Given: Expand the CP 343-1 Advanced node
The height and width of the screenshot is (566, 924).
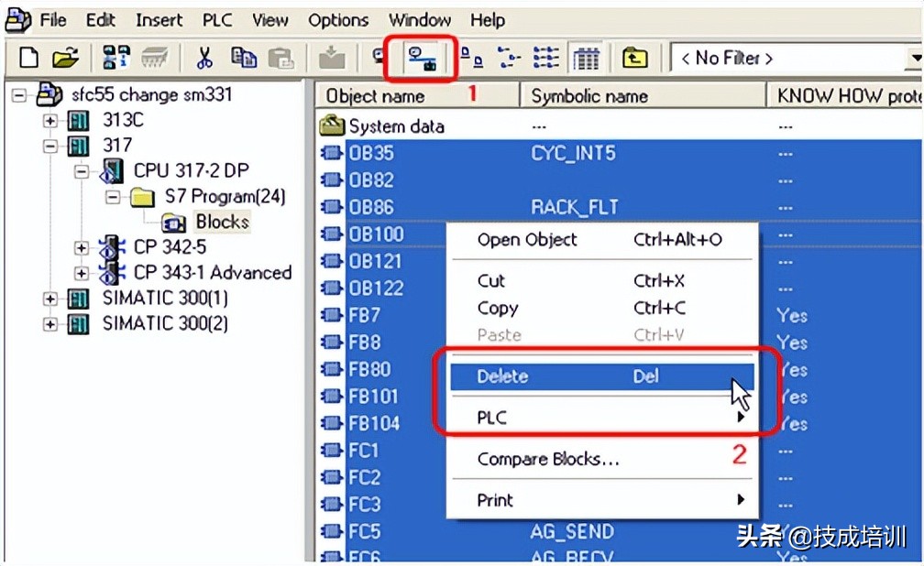Looking at the screenshot, I should [x=82, y=273].
